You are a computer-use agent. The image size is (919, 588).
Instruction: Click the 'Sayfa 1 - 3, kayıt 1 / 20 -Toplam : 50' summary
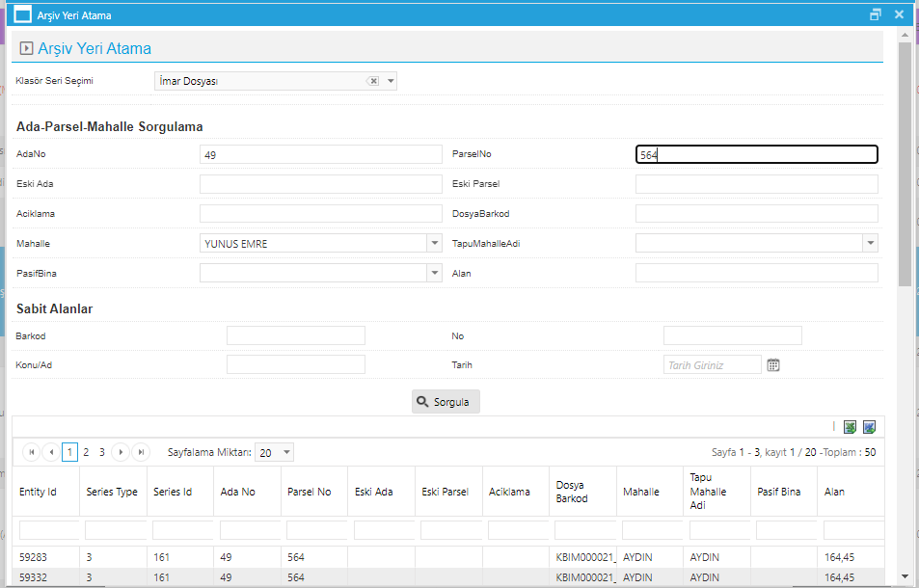(x=794, y=452)
